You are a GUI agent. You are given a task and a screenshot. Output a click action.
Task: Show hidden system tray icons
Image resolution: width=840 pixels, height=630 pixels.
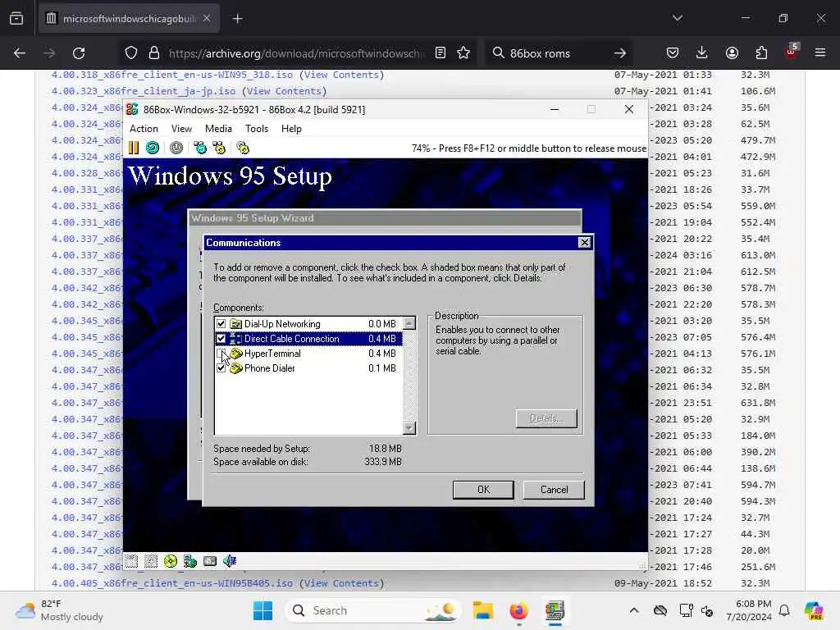pyautogui.click(x=634, y=610)
